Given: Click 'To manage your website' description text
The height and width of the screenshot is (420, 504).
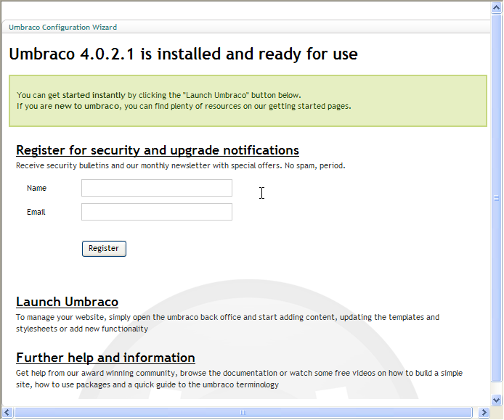Looking at the screenshot, I should (227, 323).
